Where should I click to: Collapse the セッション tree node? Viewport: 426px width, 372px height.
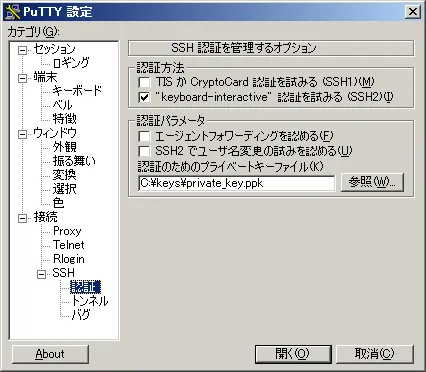click(x=22, y=50)
